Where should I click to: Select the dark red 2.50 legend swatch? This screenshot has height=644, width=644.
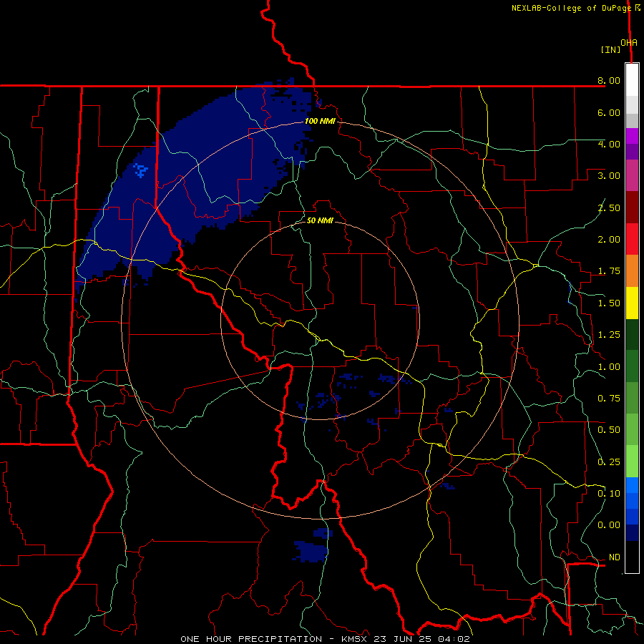point(632,208)
